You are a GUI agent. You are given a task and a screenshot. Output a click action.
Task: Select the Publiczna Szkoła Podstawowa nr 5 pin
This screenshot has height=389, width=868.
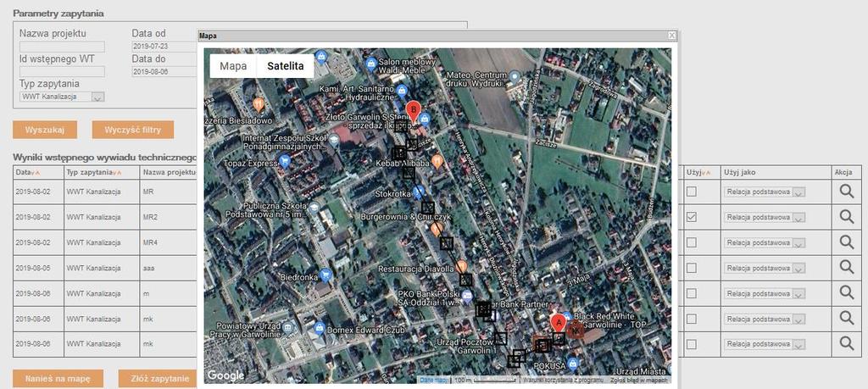click(x=314, y=207)
